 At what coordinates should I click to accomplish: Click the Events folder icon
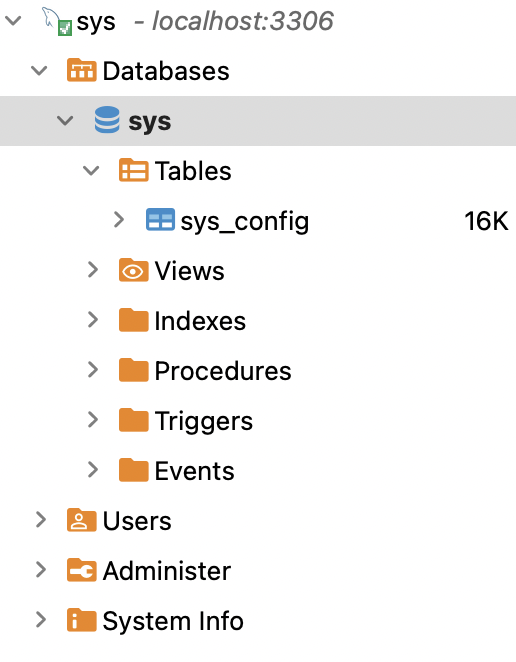coord(133,470)
